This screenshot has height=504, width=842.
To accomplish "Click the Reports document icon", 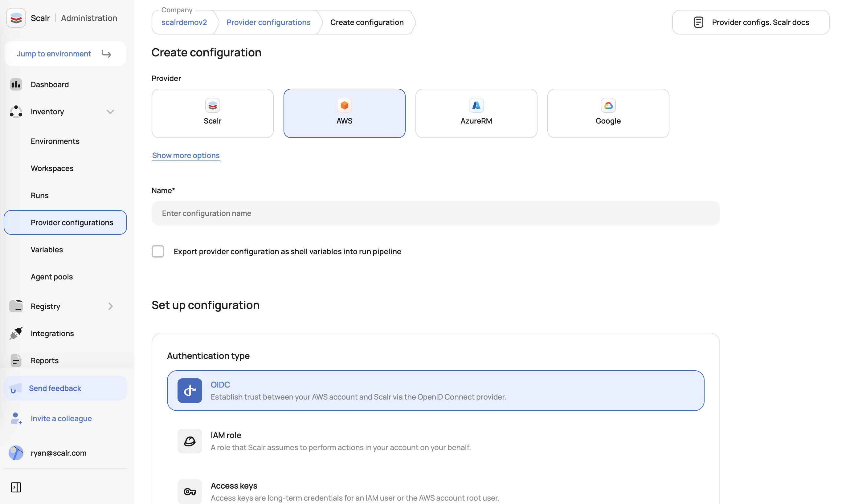I will [x=16, y=360].
